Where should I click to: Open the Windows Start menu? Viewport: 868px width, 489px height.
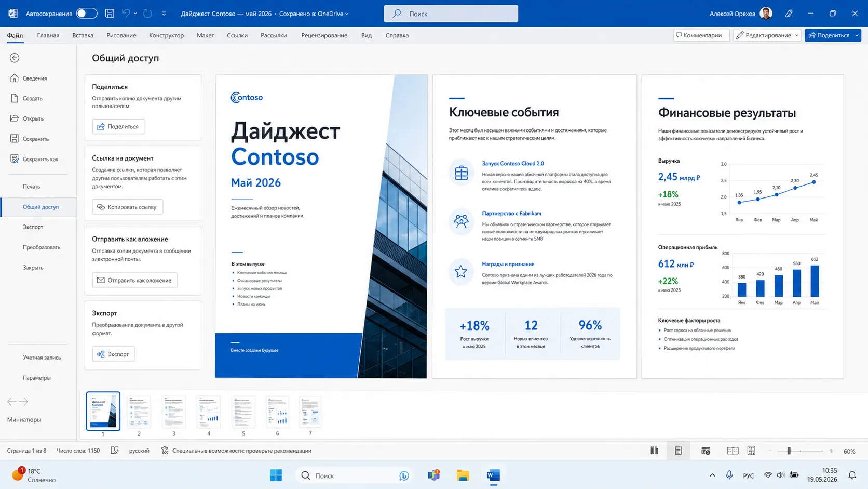point(276,475)
